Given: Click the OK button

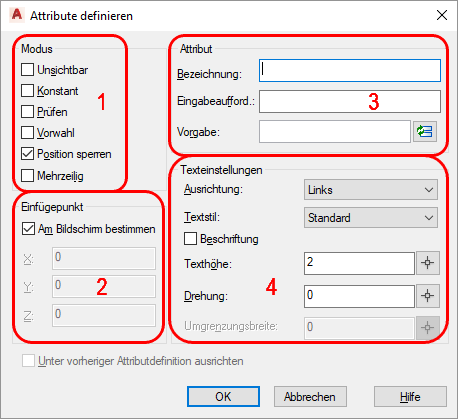Looking at the screenshot, I should tap(223, 397).
